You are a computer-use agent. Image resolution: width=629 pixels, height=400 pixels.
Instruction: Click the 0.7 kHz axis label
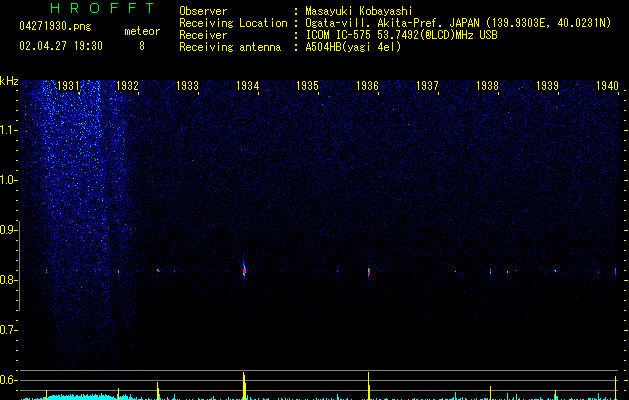pyautogui.click(x=8, y=330)
